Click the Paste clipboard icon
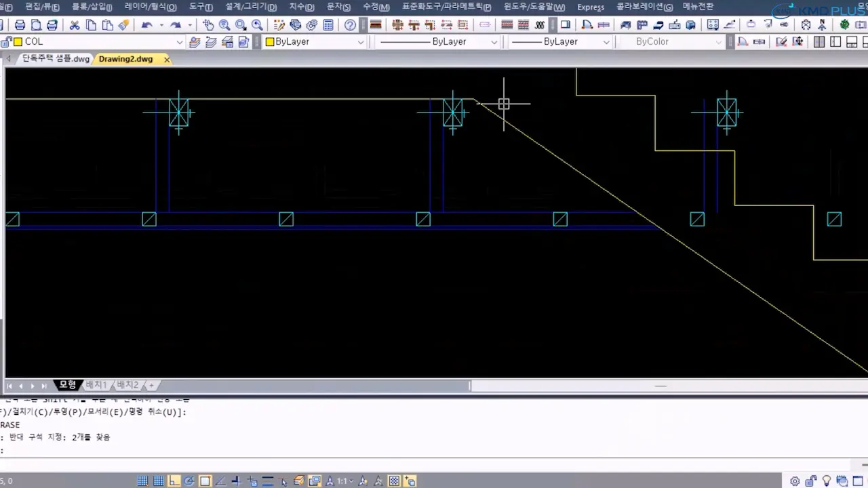Viewport: 868px width, 488px height. tap(107, 25)
